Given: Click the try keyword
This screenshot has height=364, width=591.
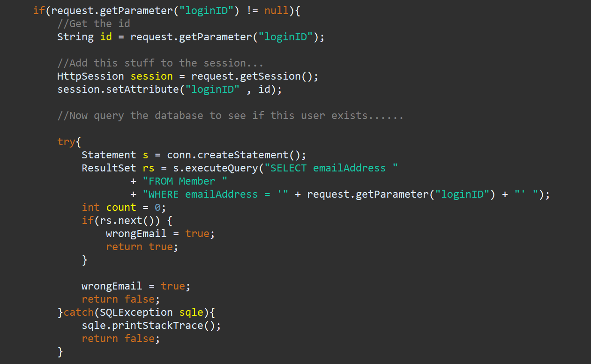Looking at the screenshot, I should (66, 142).
